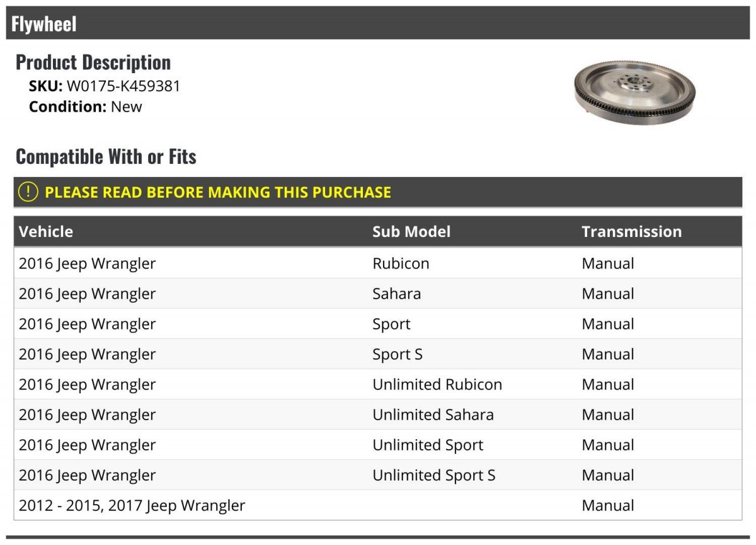Select the SKU W0175-K459381 text
Viewport: 756px width, 545px height.
105,86
